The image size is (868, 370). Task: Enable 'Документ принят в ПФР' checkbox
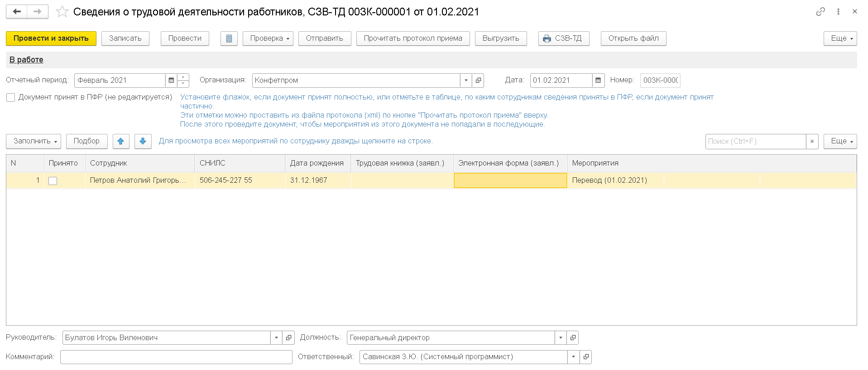tap(11, 97)
